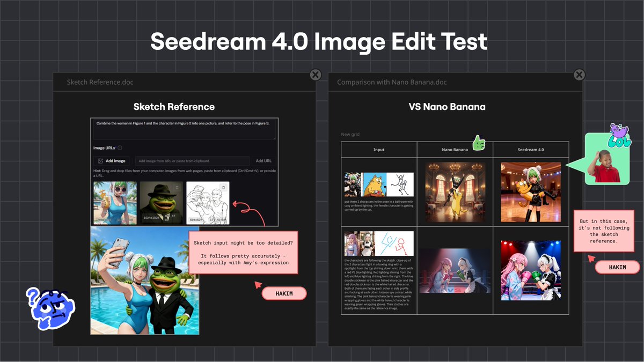
Task: Select the 'Input' table header cell
Action: tap(379, 150)
